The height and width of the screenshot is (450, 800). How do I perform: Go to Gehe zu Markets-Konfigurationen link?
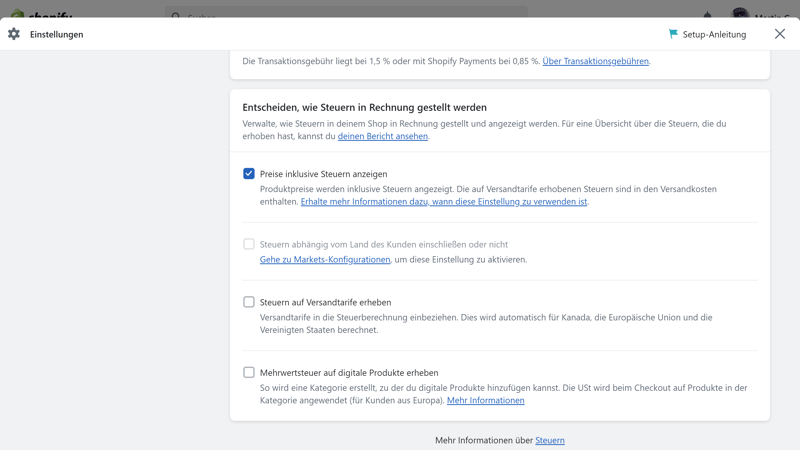pyautogui.click(x=325, y=259)
